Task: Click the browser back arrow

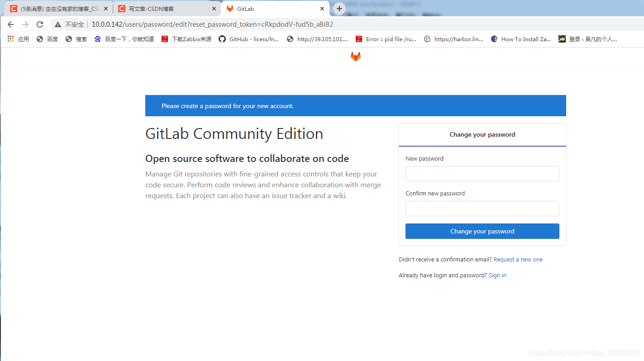Action: [x=11, y=24]
